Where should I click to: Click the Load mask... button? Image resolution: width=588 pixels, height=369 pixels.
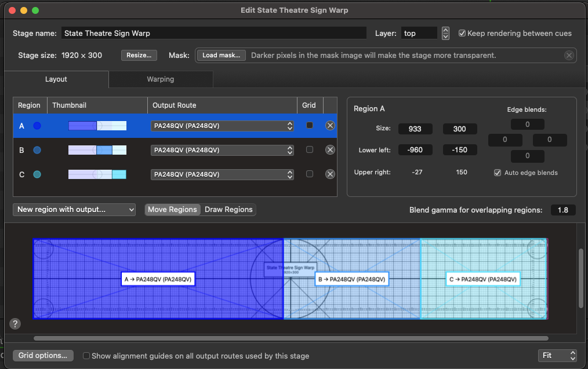(221, 56)
